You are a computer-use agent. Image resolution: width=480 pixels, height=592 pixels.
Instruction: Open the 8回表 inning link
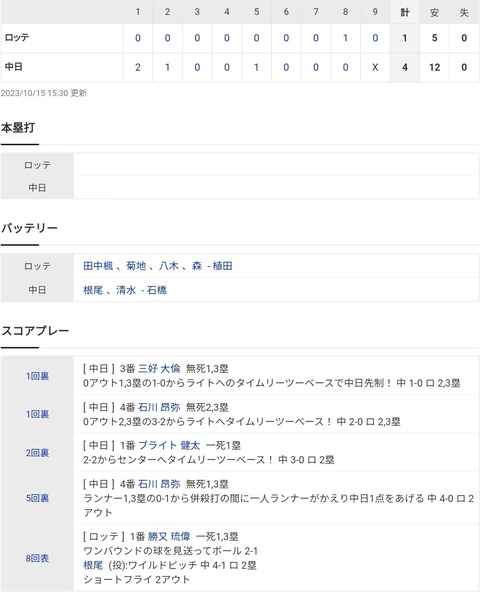click(37, 558)
